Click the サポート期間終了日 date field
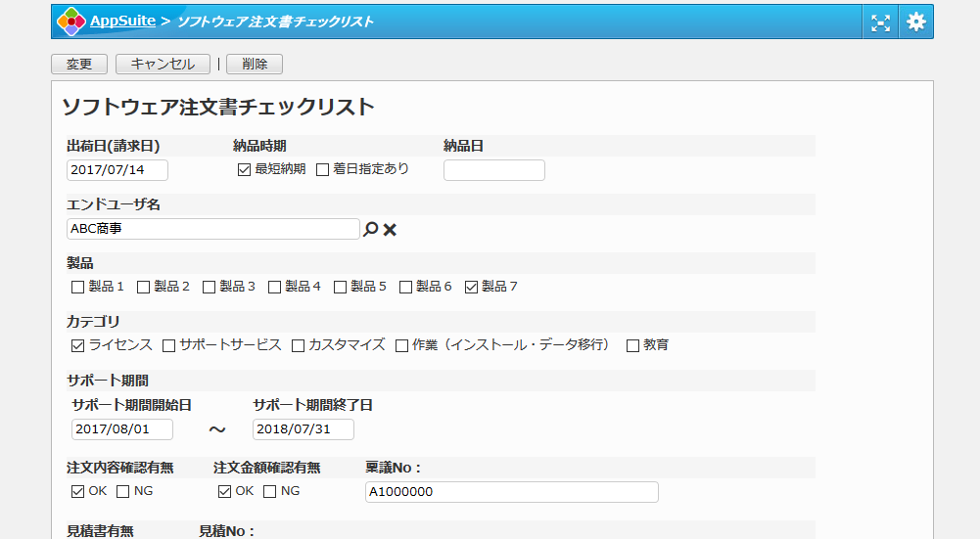The width and height of the screenshot is (980, 539). [303, 429]
